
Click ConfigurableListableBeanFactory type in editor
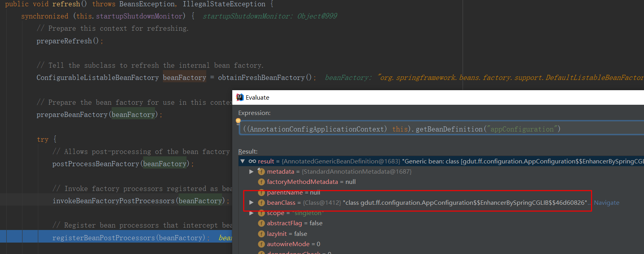(97, 78)
